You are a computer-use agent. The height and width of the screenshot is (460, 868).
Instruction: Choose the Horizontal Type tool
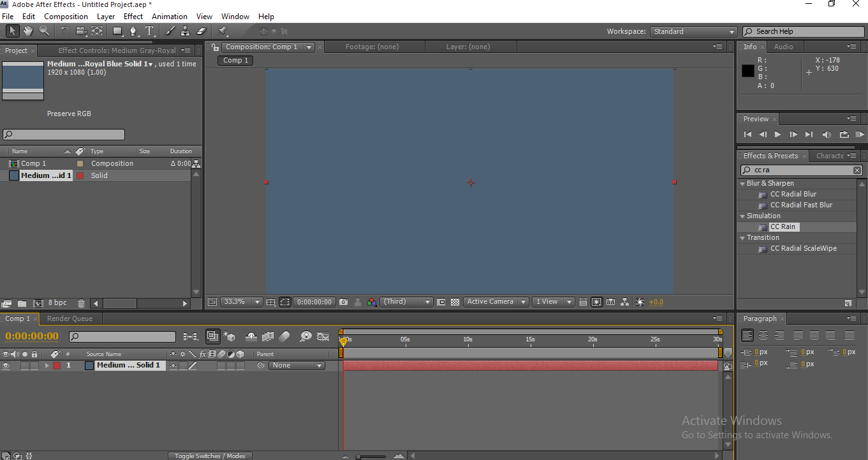149,31
